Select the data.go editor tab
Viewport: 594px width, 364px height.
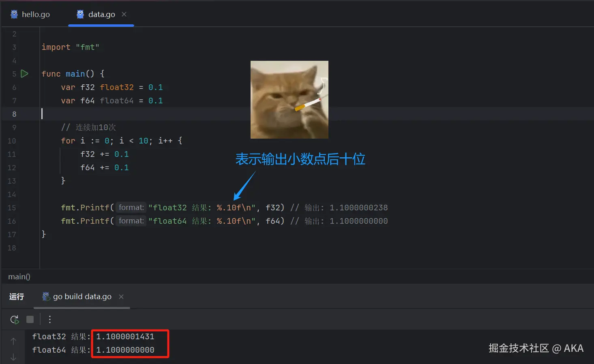coord(101,14)
